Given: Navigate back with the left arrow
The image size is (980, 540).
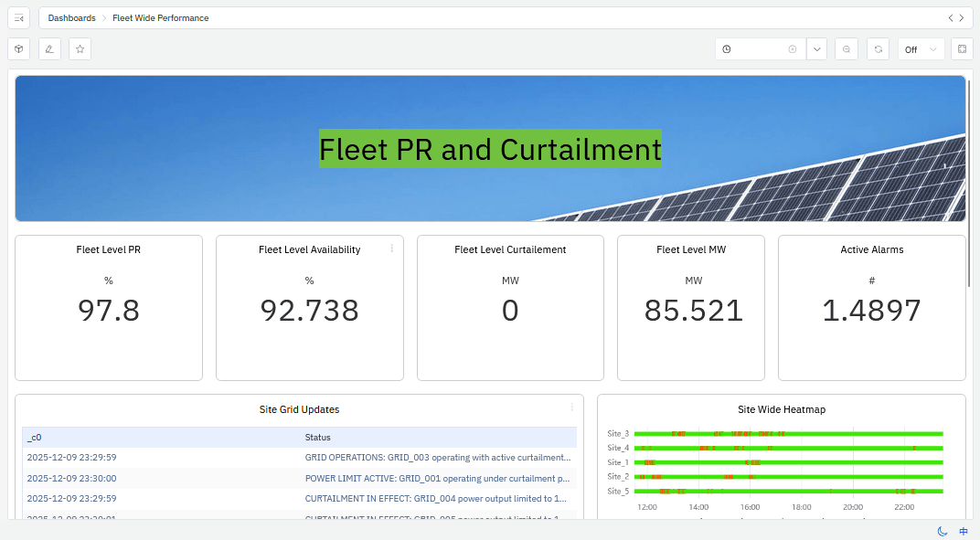Looking at the screenshot, I should pyautogui.click(x=951, y=18).
